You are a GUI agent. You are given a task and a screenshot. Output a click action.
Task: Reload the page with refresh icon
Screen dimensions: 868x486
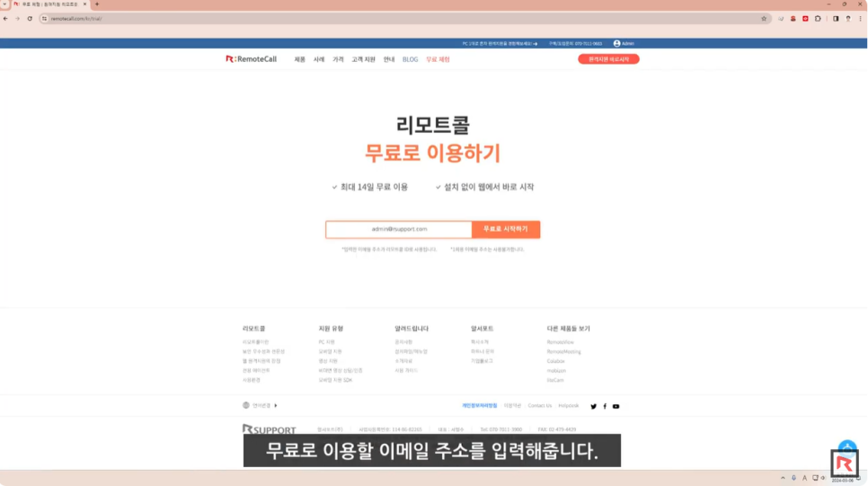[30, 18]
